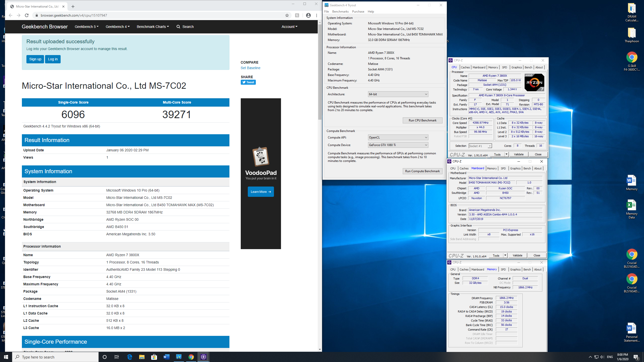The height and width of the screenshot is (362, 644).
Task: Open G.Skill F4-3600C1 Chrome shortcut
Action: 632,61
